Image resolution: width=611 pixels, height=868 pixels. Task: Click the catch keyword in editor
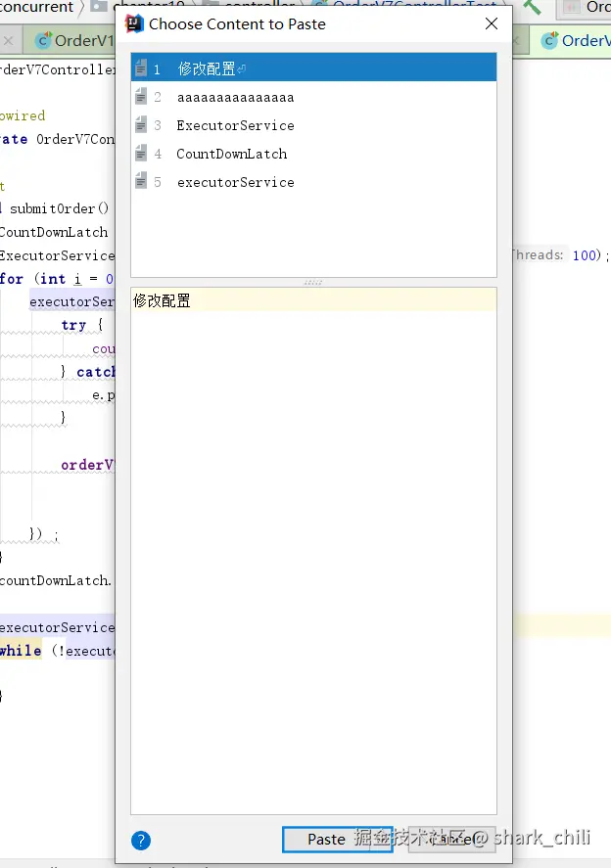[96, 372]
